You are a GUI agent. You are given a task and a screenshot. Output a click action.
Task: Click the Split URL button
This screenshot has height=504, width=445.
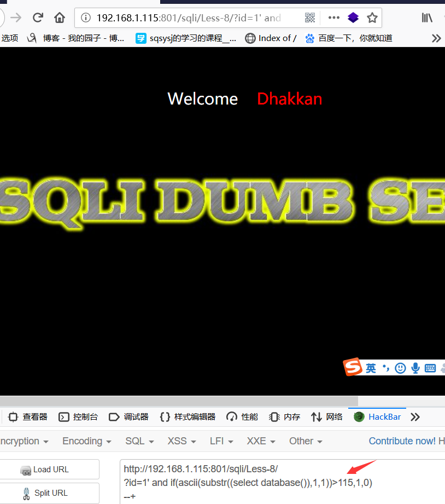pos(49,493)
